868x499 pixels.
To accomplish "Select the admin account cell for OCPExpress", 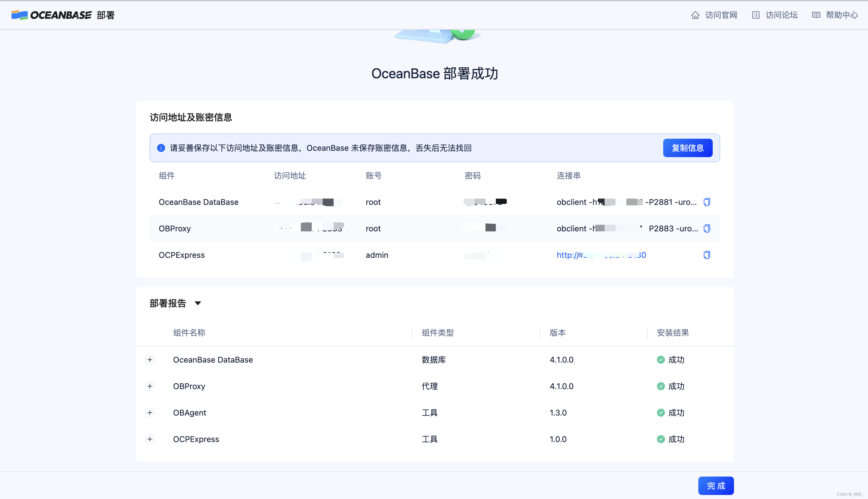I will coord(377,255).
